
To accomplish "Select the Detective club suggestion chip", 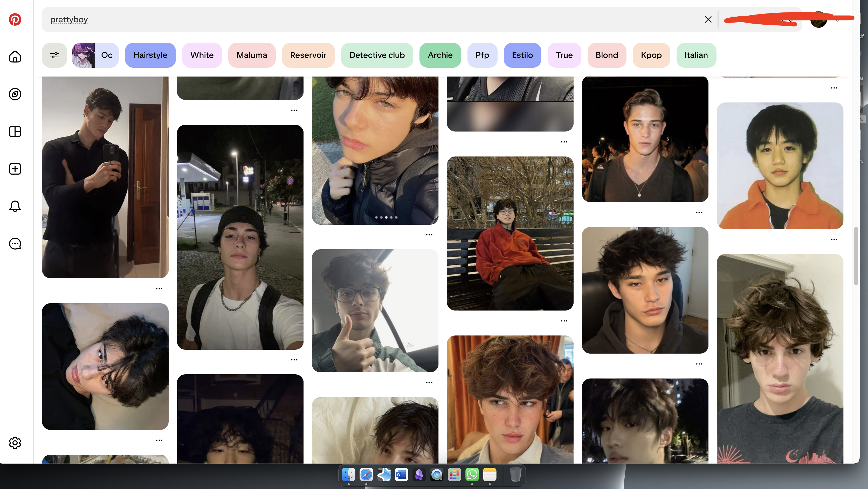I will click(377, 55).
